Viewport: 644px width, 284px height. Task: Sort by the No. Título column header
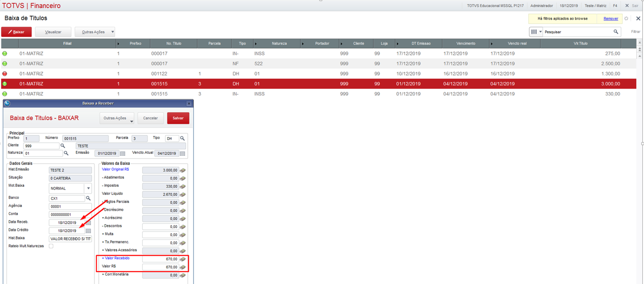tap(174, 43)
